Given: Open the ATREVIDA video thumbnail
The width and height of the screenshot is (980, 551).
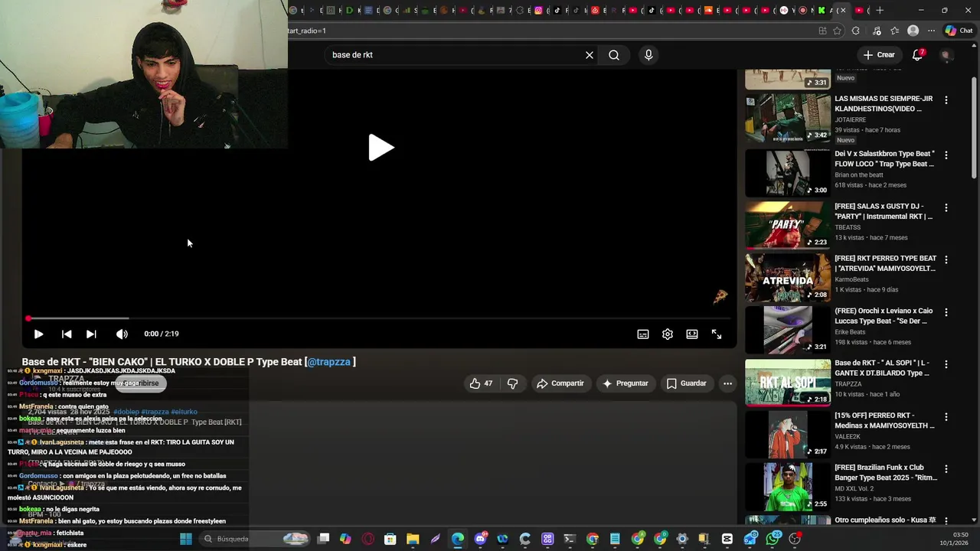Looking at the screenshot, I should click(788, 277).
